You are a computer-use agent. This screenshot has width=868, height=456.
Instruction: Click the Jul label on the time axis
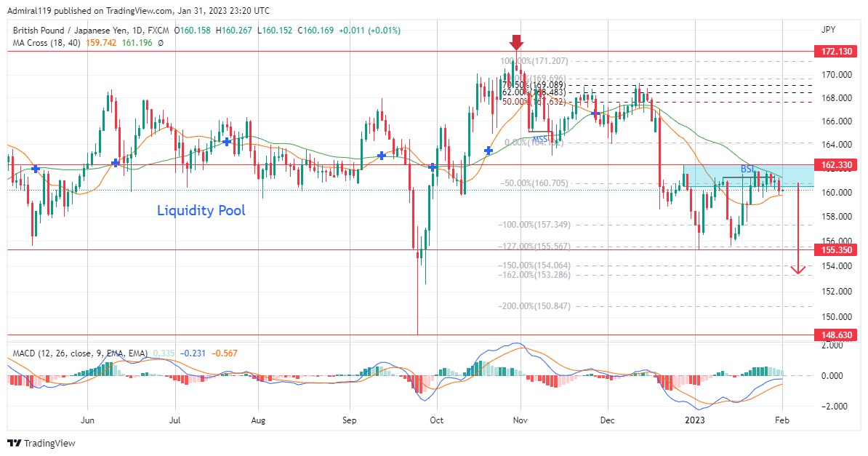(x=175, y=420)
